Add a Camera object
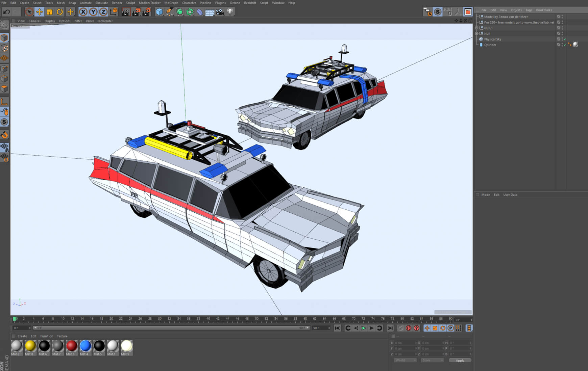This screenshot has width=588, height=371. tap(220, 12)
